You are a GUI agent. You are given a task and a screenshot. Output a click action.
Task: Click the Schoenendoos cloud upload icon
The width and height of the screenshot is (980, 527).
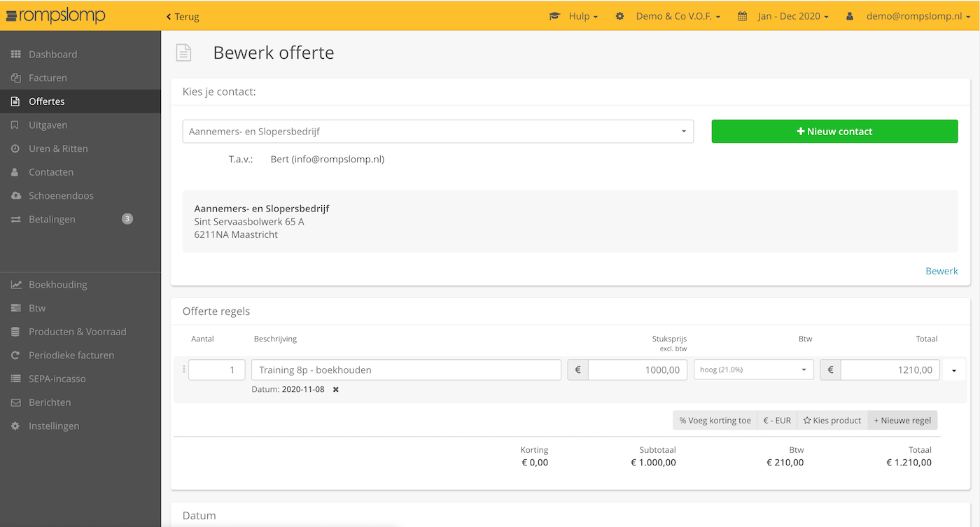pyautogui.click(x=15, y=196)
